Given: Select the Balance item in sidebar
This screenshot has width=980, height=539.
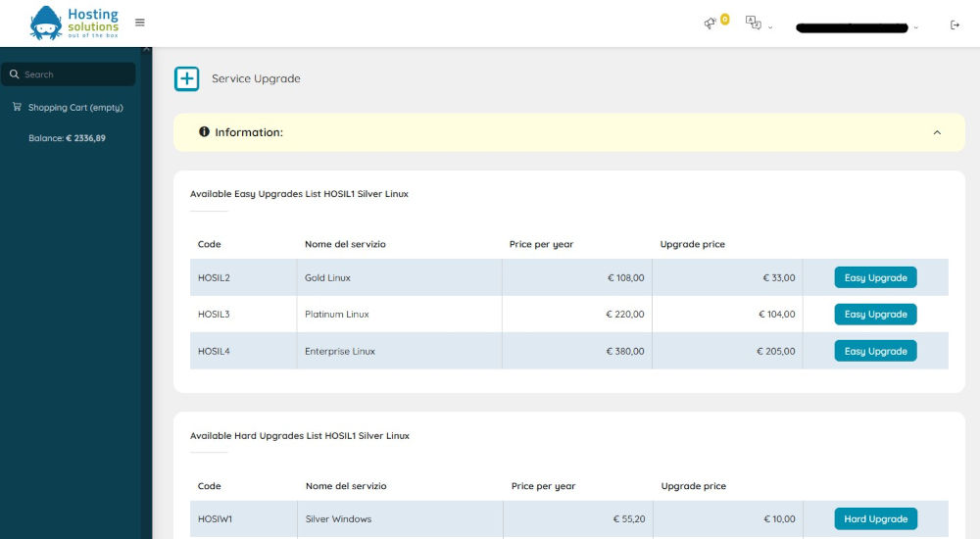Looking at the screenshot, I should pos(67,138).
